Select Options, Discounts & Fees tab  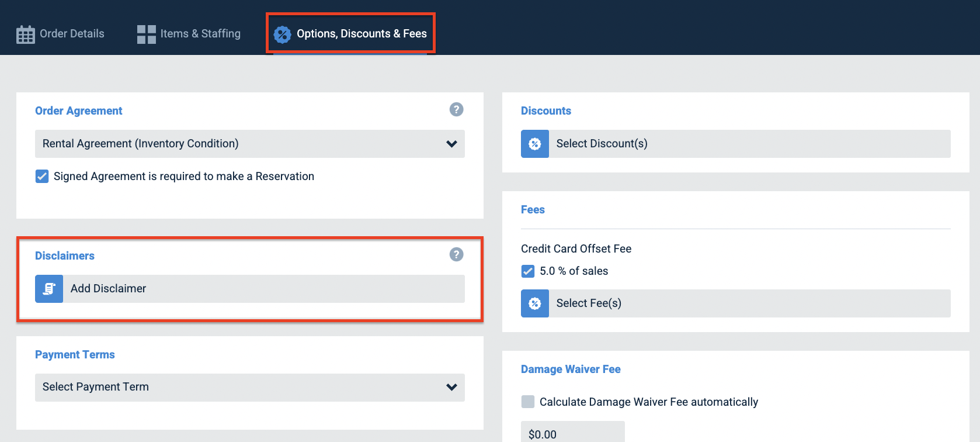coord(350,34)
